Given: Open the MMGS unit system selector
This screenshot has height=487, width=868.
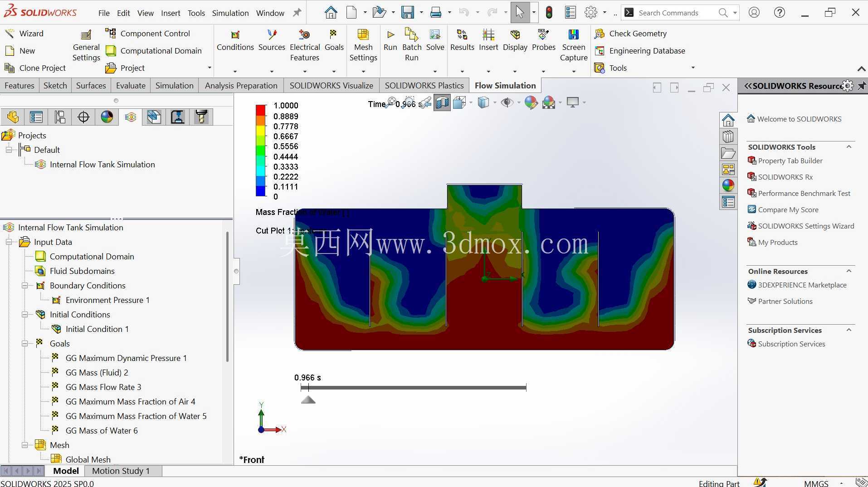Looking at the screenshot, I should point(816,483).
